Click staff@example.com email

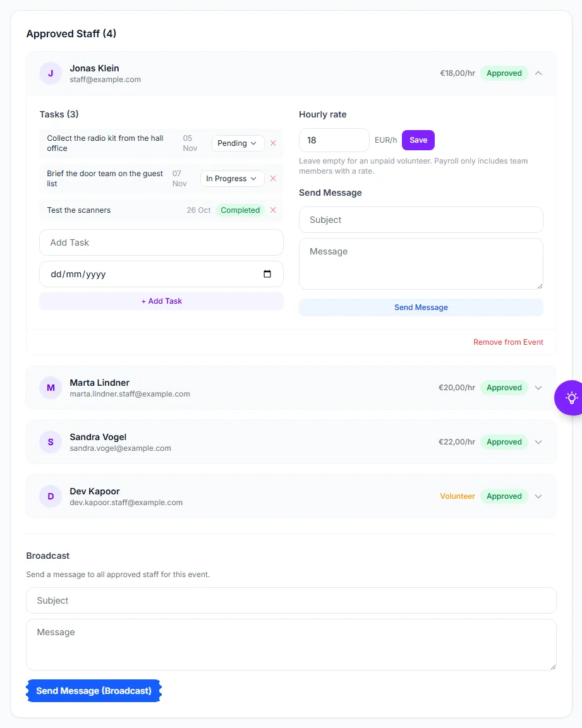tap(105, 80)
